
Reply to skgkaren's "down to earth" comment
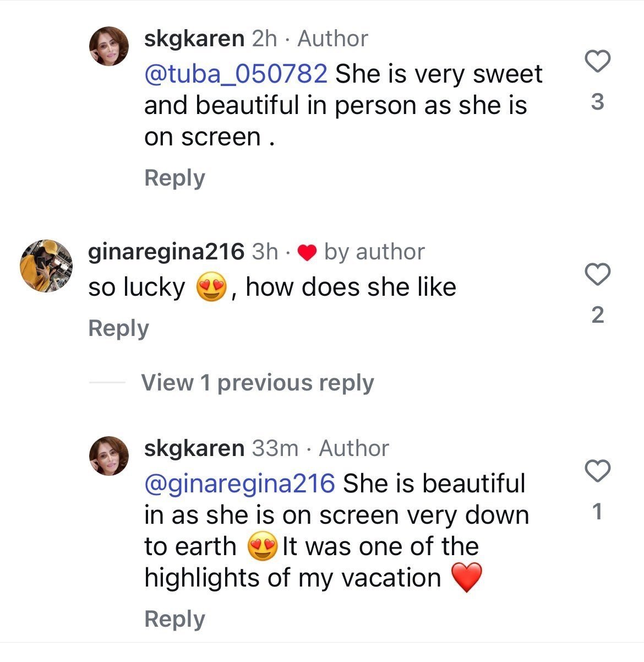(x=174, y=618)
